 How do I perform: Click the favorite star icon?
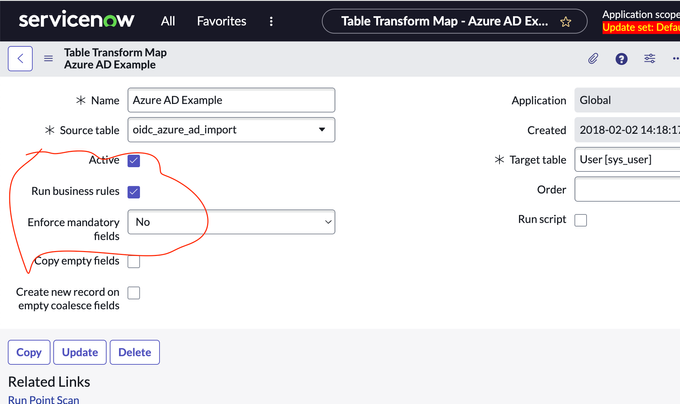(x=566, y=22)
